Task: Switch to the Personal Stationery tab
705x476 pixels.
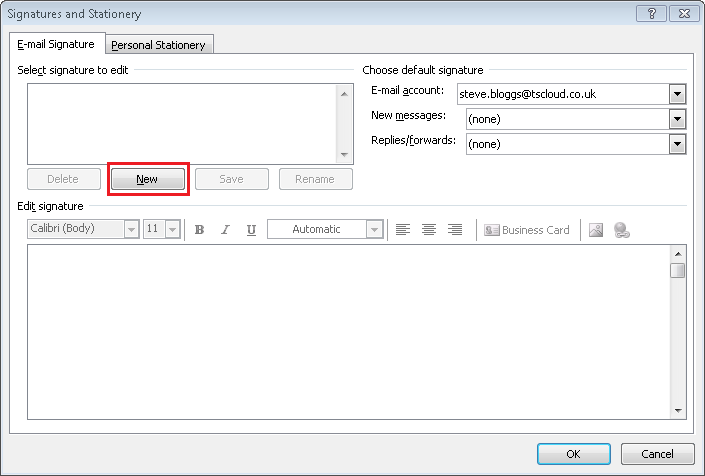Action: pos(158,45)
